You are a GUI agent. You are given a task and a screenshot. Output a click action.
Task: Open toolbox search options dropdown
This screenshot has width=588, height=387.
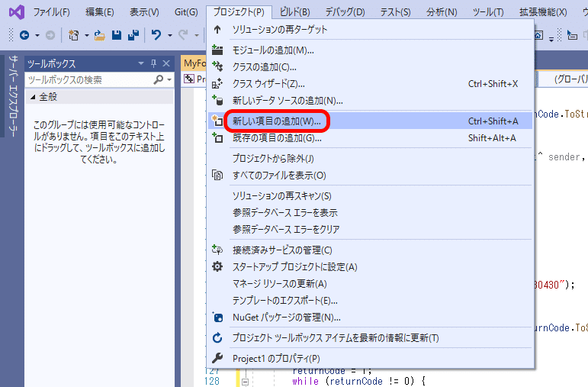[169, 79]
